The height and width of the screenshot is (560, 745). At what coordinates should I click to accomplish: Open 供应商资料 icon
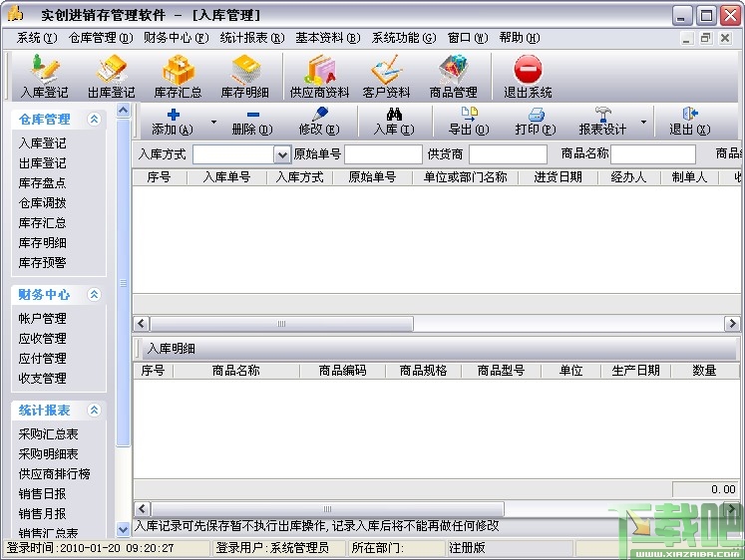coord(320,70)
